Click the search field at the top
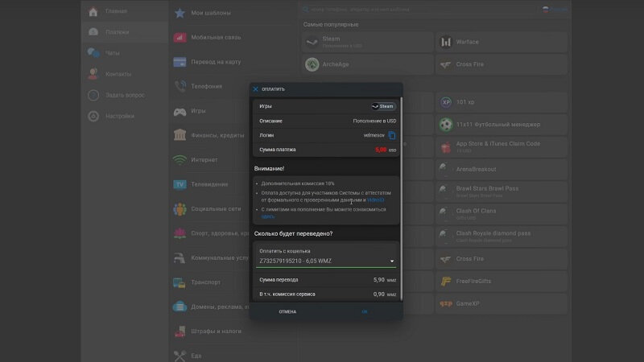 [x=419, y=9]
